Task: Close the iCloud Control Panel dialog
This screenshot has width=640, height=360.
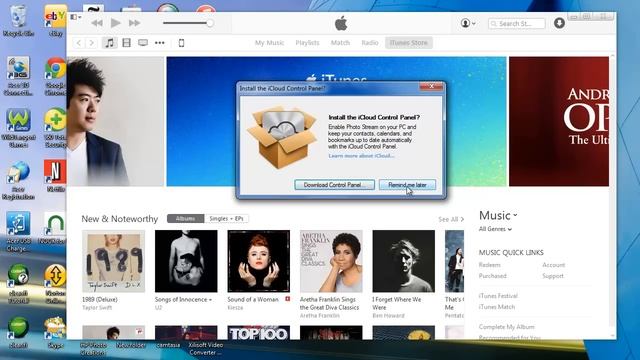Action: point(431,86)
